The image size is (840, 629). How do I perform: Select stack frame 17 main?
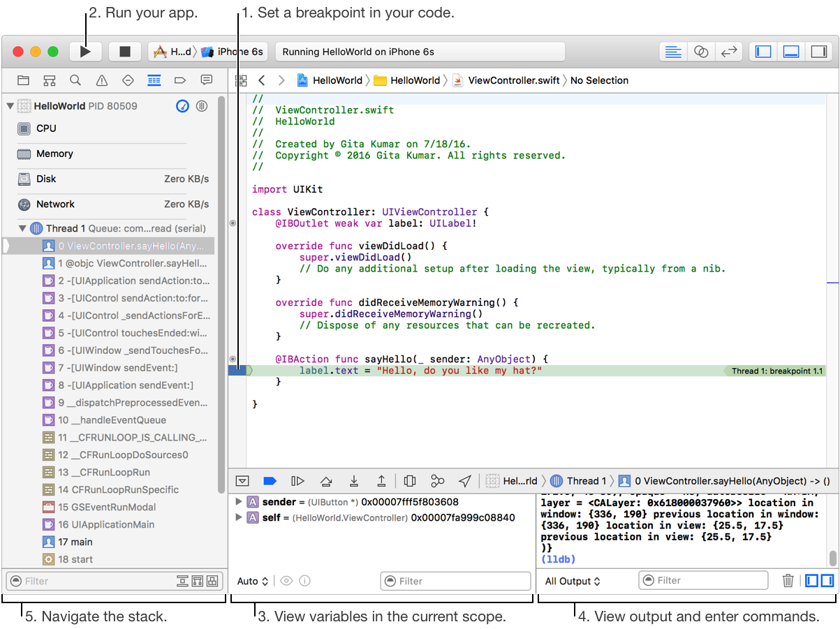(x=75, y=542)
